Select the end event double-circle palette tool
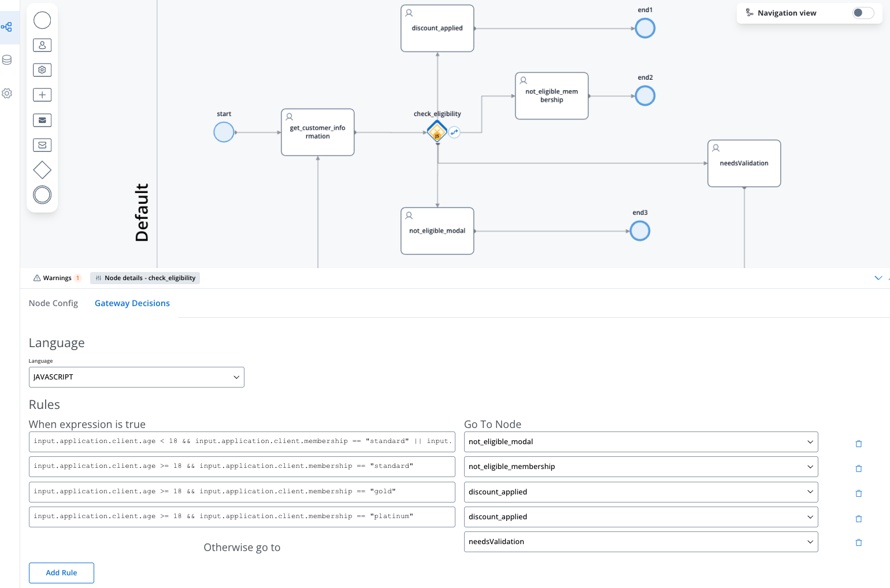 (x=42, y=195)
